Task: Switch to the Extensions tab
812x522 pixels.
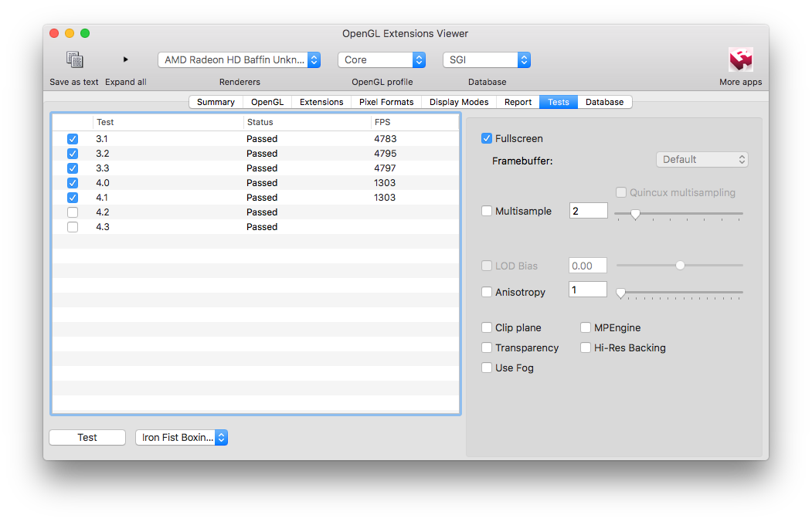Action: pos(321,102)
